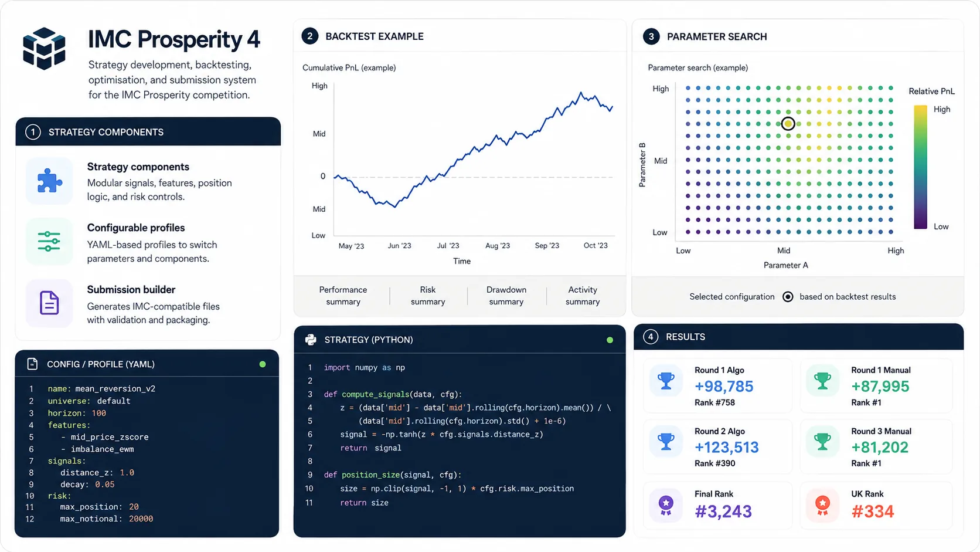This screenshot has height=552, width=980.
Task: Click the def position_size code line
Action: click(393, 475)
